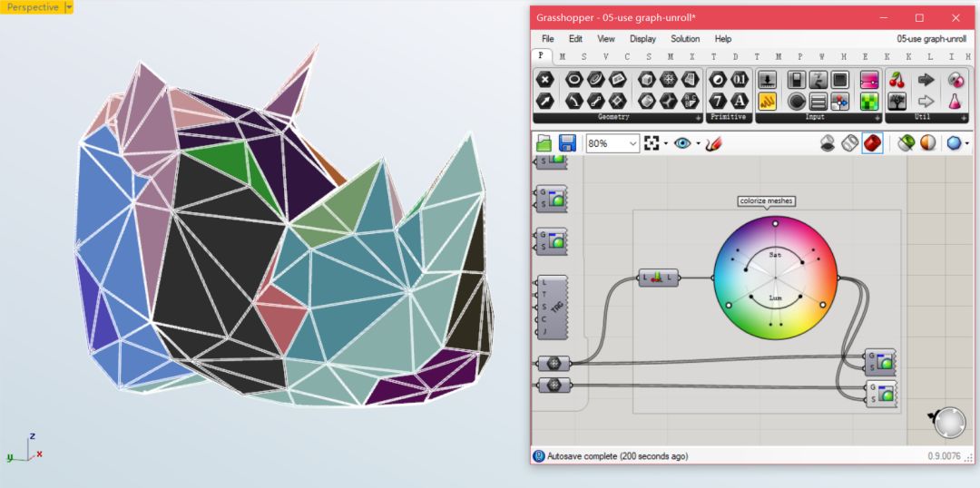Screen dimensions: 980x488
Task: Select the Cherry Picker util icon
Action: [897, 80]
